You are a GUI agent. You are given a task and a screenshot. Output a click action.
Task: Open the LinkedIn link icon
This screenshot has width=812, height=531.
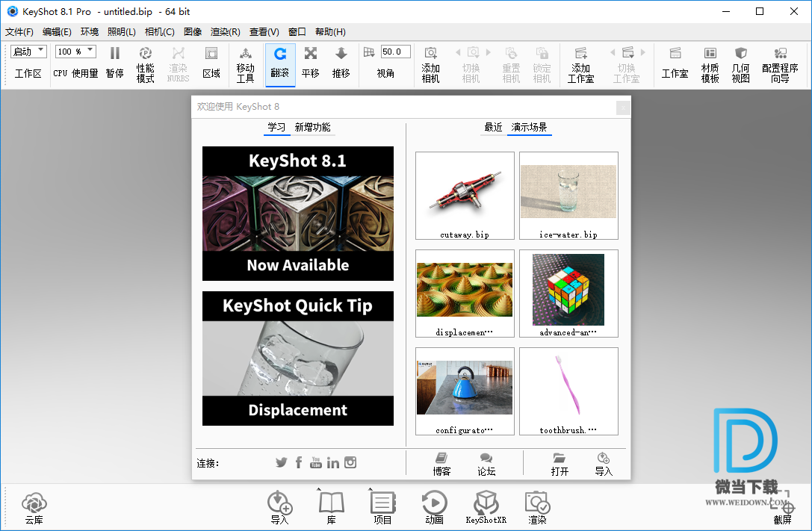coord(333,462)
